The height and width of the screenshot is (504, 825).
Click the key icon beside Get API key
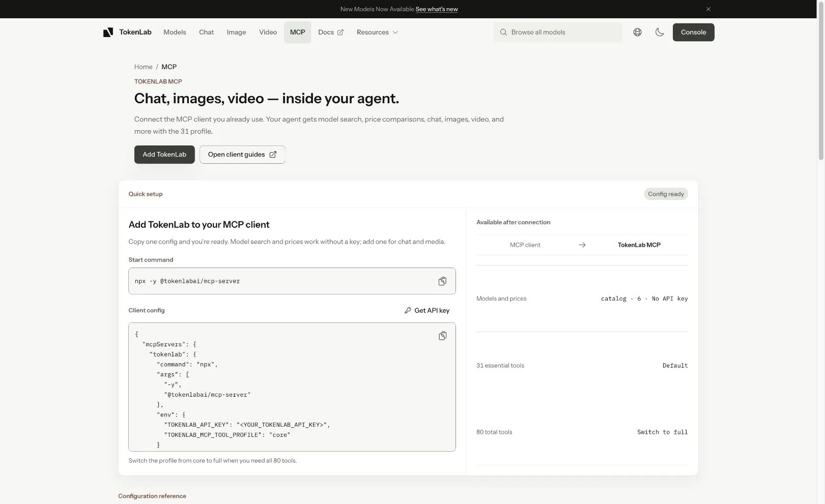click(x=408, y=310)
